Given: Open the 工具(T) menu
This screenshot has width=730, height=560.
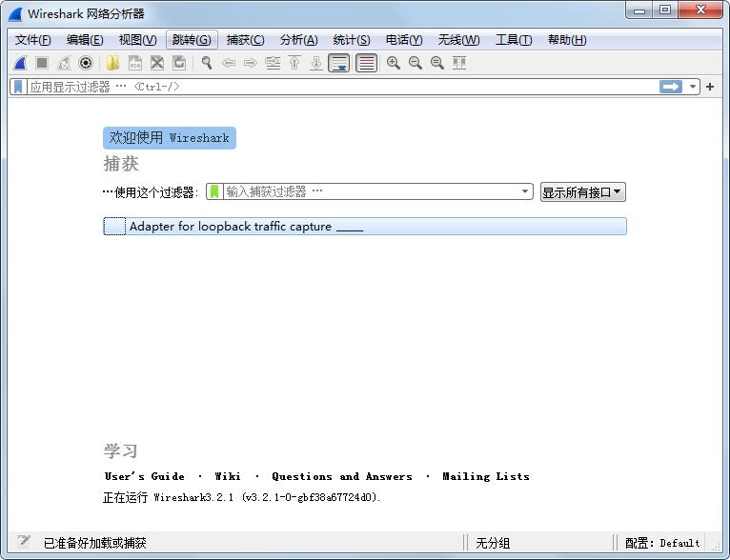Looking at the screenshot, I should 514,40.
